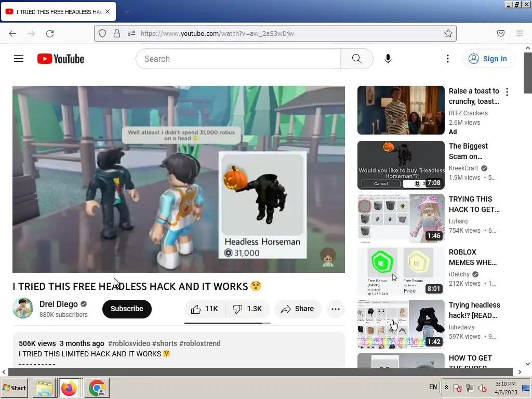The width and height of the screenshot is (532, 399).
Task: Open File Explorer from the taskbar
Action: click(44, 388)
